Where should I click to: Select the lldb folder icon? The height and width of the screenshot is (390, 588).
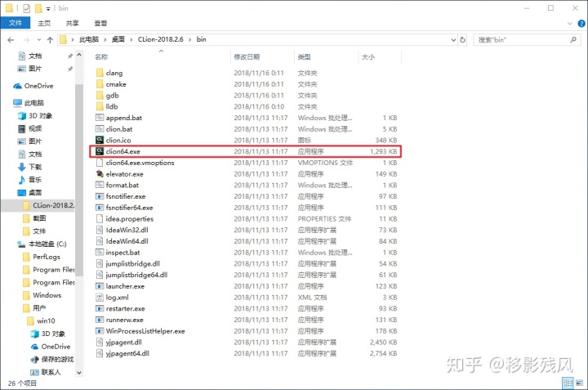100,106
